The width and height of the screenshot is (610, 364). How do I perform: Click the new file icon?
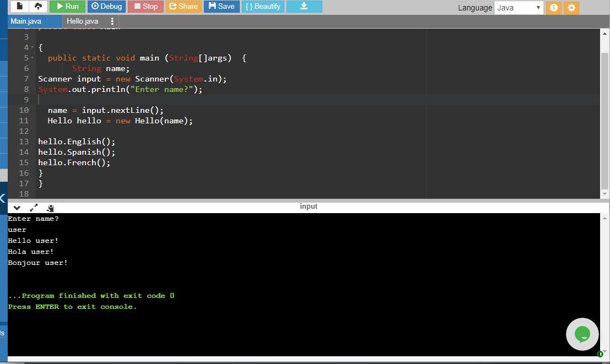20,6
